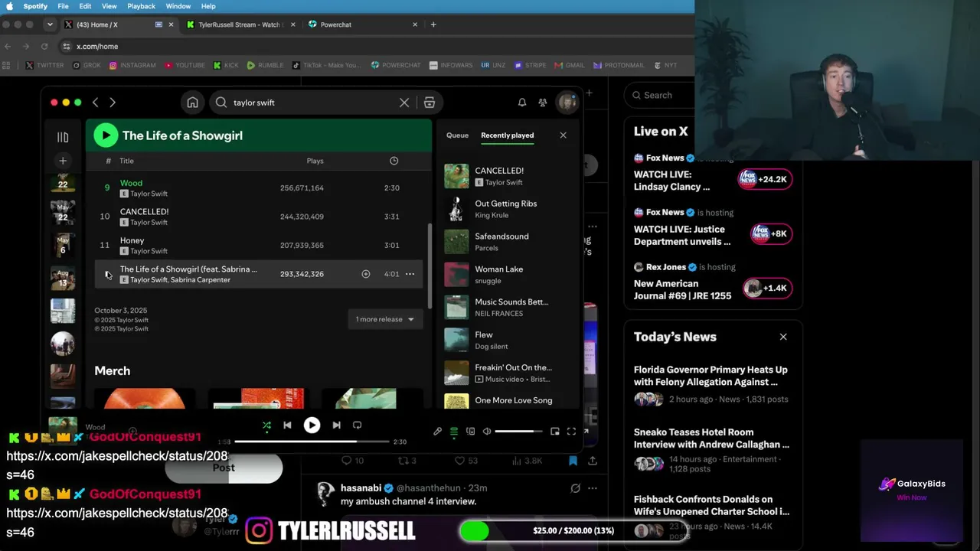The width and height of the screenshot is (980, 551).
Task: Click the track list vertical scrollbar
Action: click(x=429, y=266)
